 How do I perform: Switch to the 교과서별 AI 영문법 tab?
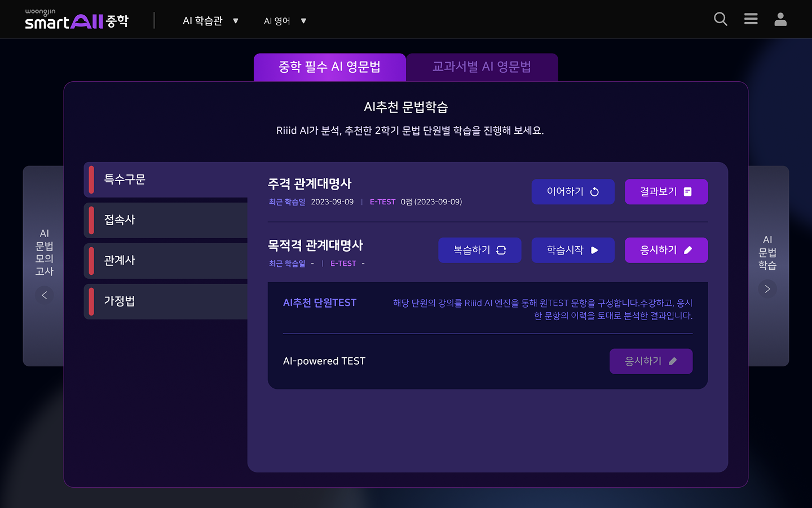(x=482, y=67)
